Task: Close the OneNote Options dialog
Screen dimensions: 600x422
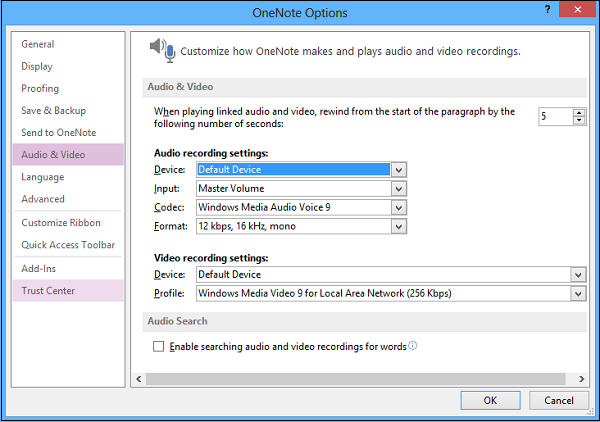Action: tap(577, 9)
